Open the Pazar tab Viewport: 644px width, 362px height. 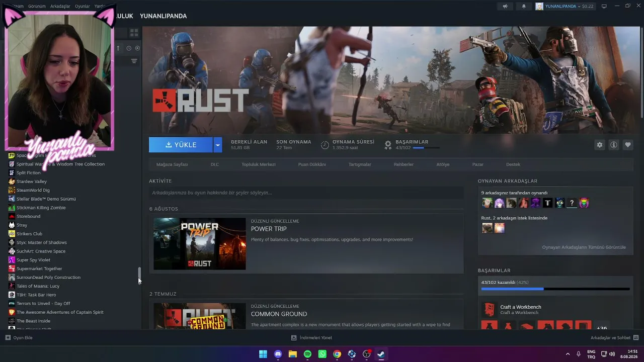click(x=478, y=164)
